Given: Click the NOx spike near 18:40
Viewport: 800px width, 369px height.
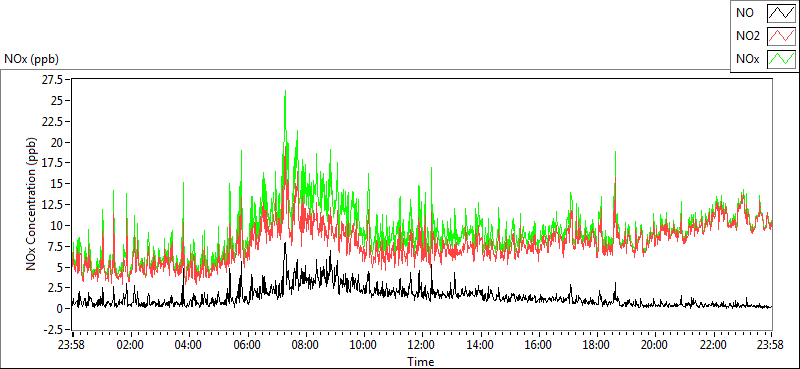Looking at the screenshot, I should pyautogui.click(x=615, y=163).
